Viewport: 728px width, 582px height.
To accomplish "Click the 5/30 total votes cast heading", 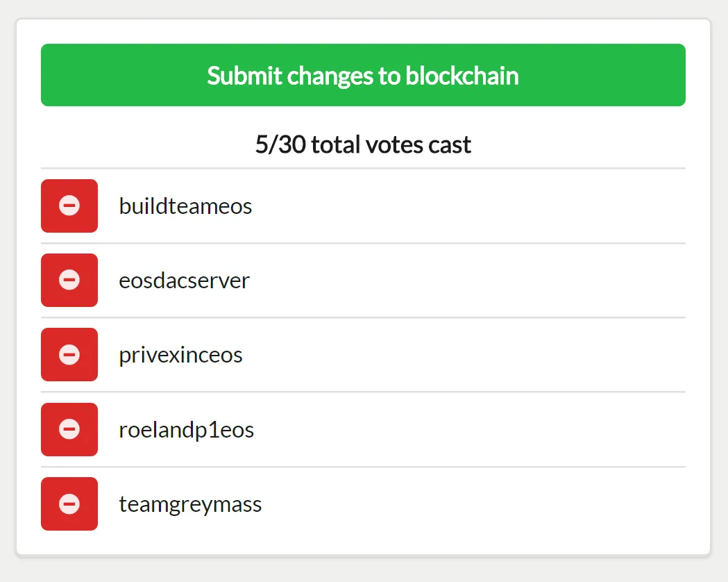I will tap(363, 144).
